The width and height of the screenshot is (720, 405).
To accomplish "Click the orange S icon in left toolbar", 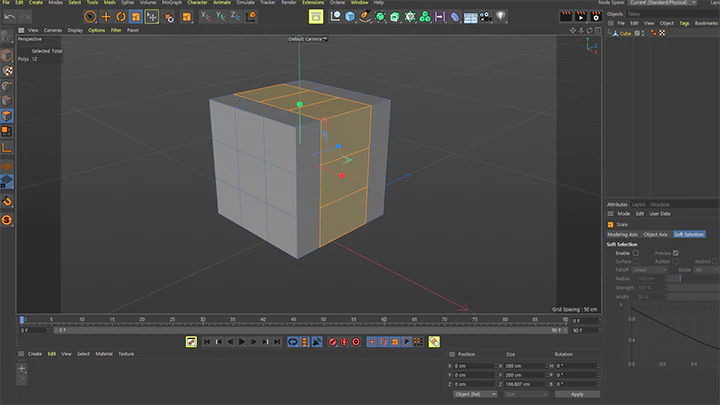I will point(7,220).
